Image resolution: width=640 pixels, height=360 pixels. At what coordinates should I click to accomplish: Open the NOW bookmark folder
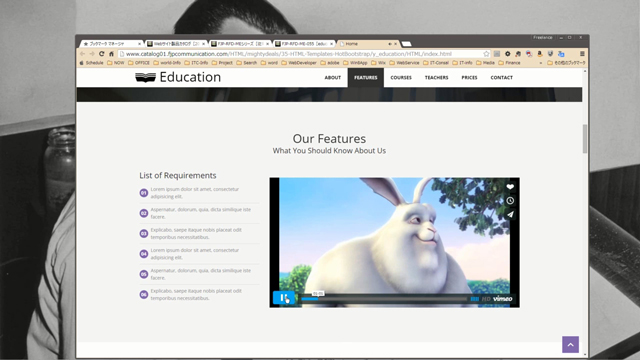(116, 63)
